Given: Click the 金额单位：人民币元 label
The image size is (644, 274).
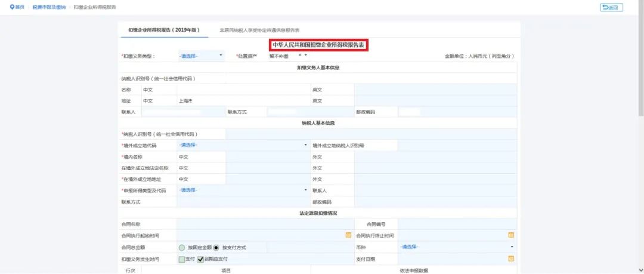Looking at the screenshot, I should (x=479, y=56).
